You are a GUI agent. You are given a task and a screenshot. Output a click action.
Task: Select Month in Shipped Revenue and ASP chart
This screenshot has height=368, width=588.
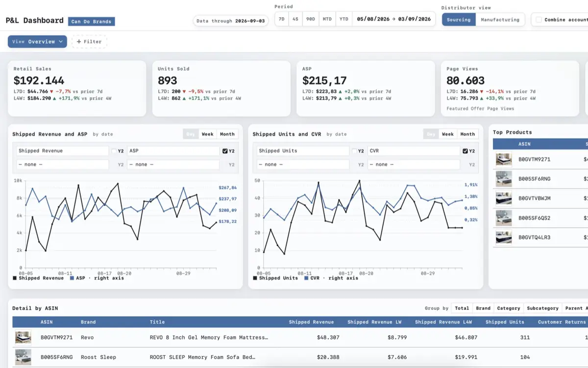227,134
